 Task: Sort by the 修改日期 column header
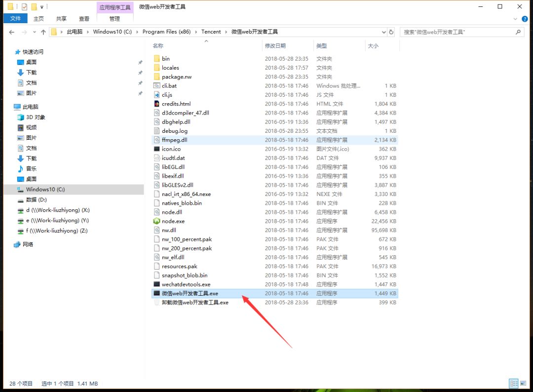click(275, 46)
